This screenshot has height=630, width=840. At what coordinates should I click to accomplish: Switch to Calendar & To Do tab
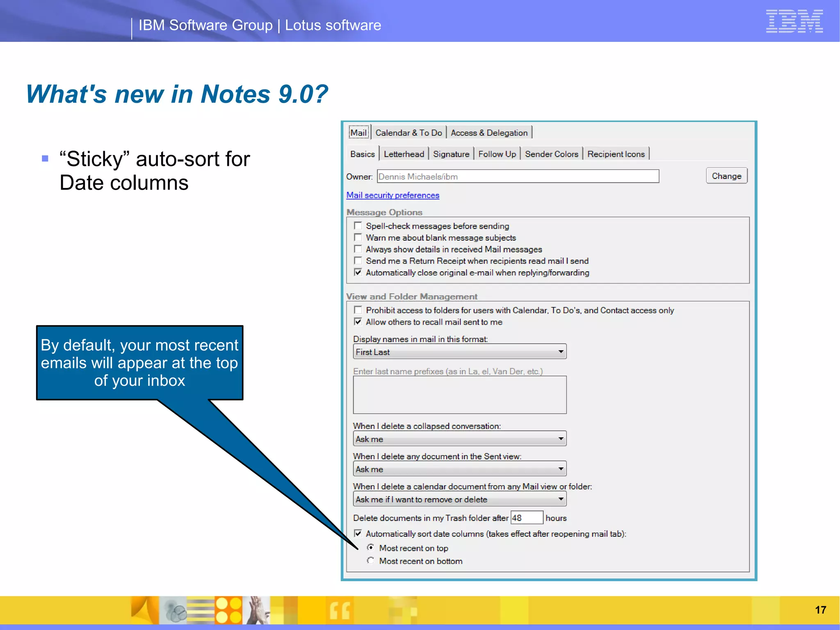coord(409,133)
